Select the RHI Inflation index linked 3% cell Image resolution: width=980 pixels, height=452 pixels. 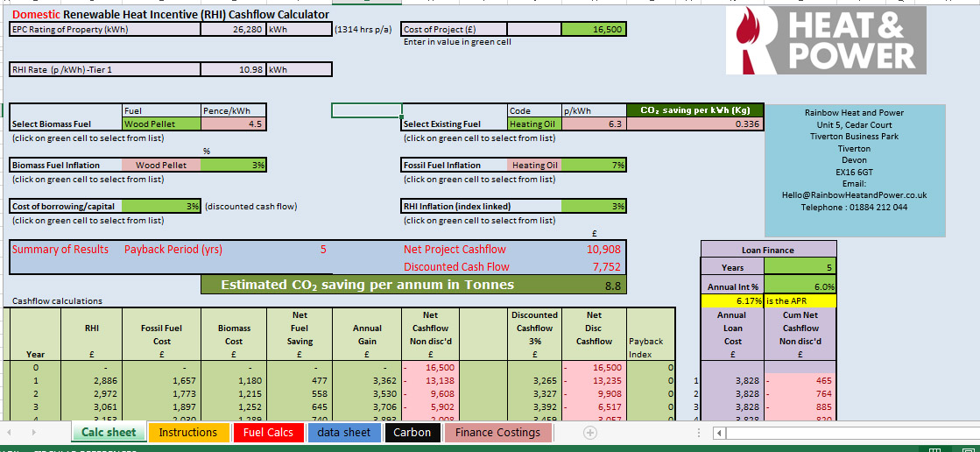click(593, 207)
